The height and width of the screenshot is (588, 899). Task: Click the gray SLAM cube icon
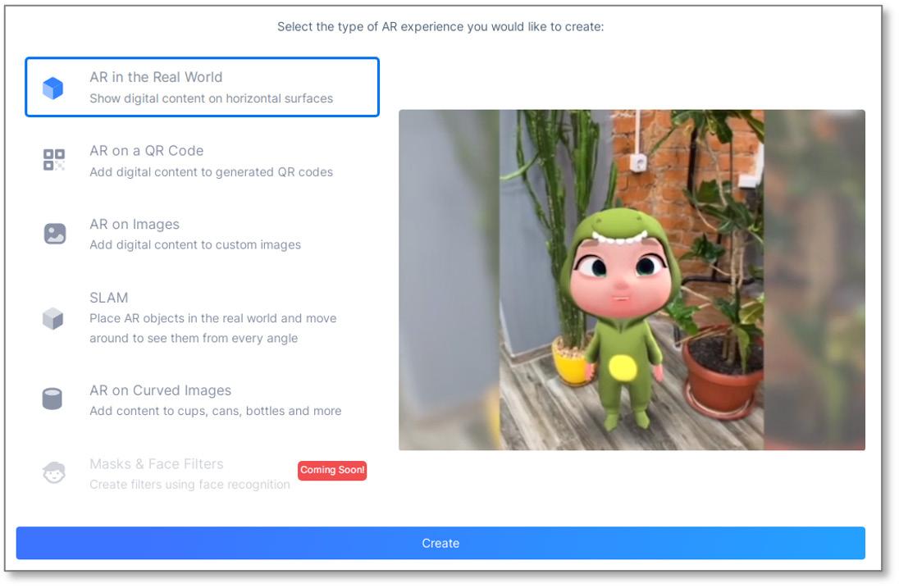52,319
